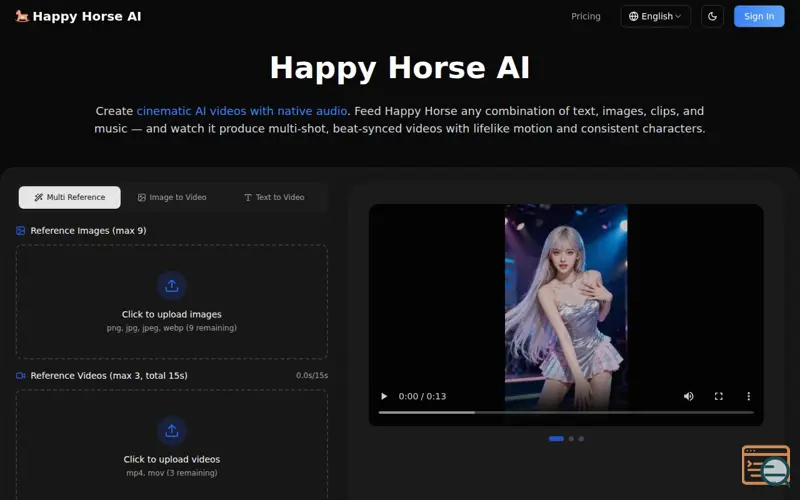Screen dimensions: 800x500
Task: Click the video progress bar
Action: pyautogui.click(x=566, y=412)
